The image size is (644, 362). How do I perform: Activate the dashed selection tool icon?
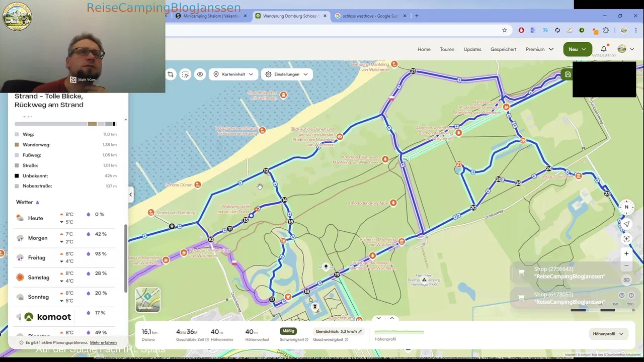click(x=185, y=74)
